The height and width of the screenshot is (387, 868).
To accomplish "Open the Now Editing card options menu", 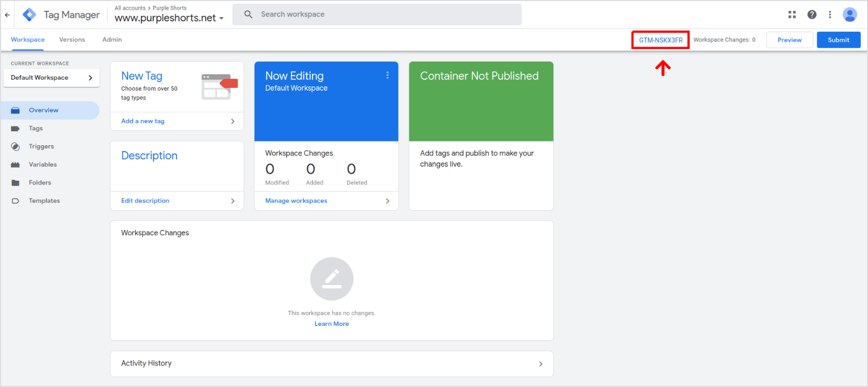I will point(387,76).
